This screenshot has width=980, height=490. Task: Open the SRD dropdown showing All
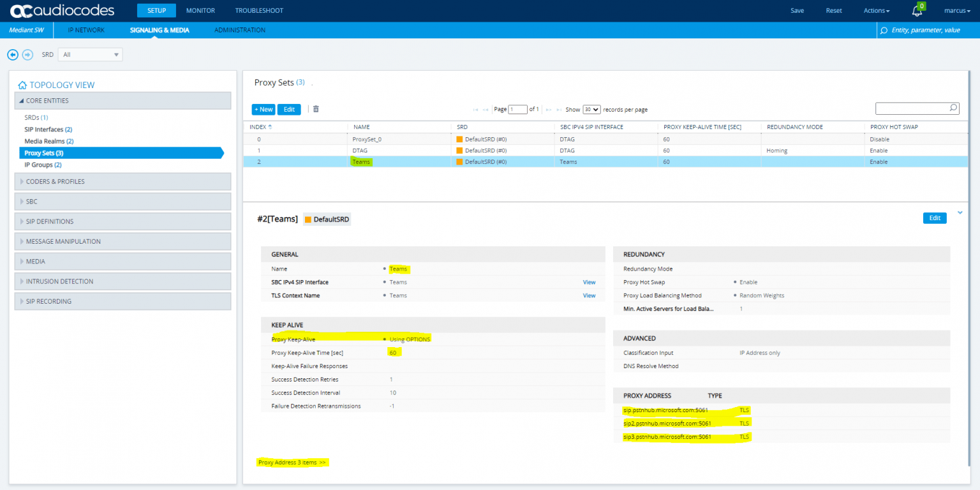pos(90,54)
